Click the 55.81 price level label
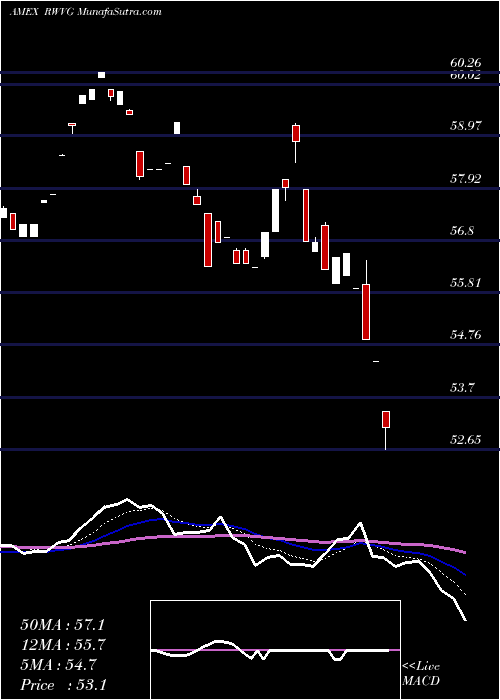 pos(466,283)
